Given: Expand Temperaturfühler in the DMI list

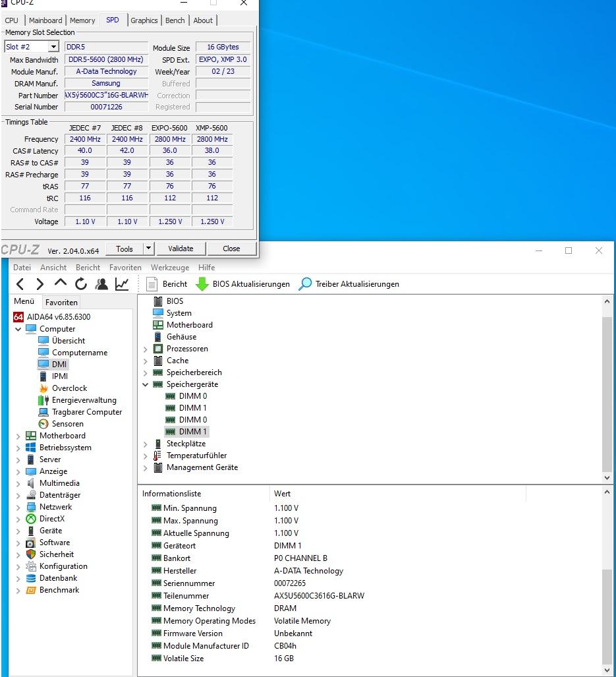Looking at the screenshot, I should pyautogui.click(x=146, y=456).
